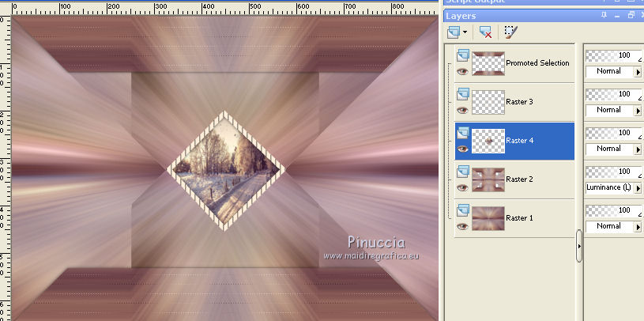Click Raster 4 layer opacity slider
644x321 pixels.
pos(613,133)
